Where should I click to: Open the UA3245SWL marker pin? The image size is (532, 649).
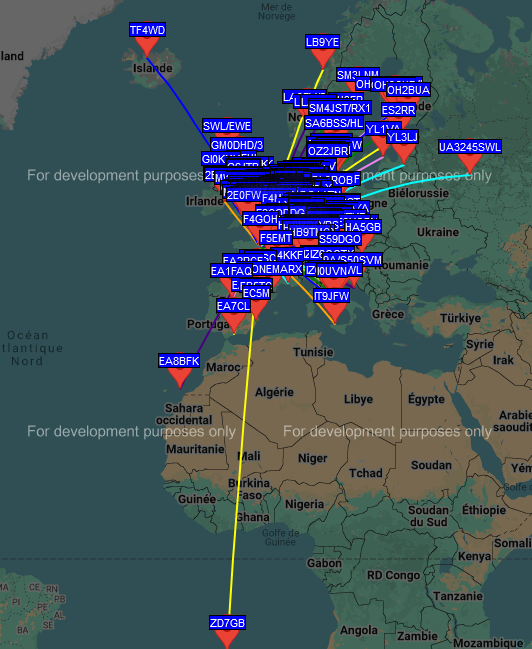pyautogui.click(x=470, y=164)
